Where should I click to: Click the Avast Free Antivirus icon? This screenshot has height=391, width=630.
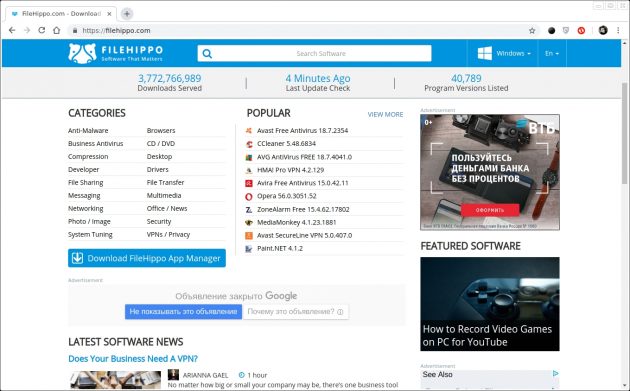249,131
